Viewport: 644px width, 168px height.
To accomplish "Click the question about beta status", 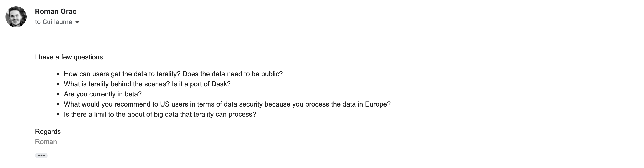I will pos(102,94).
